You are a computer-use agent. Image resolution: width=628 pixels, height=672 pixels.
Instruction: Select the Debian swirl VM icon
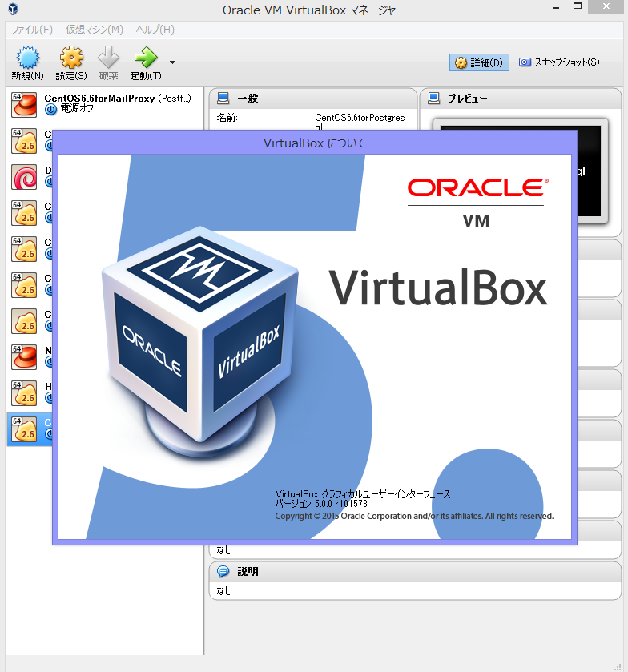point(24,176)
